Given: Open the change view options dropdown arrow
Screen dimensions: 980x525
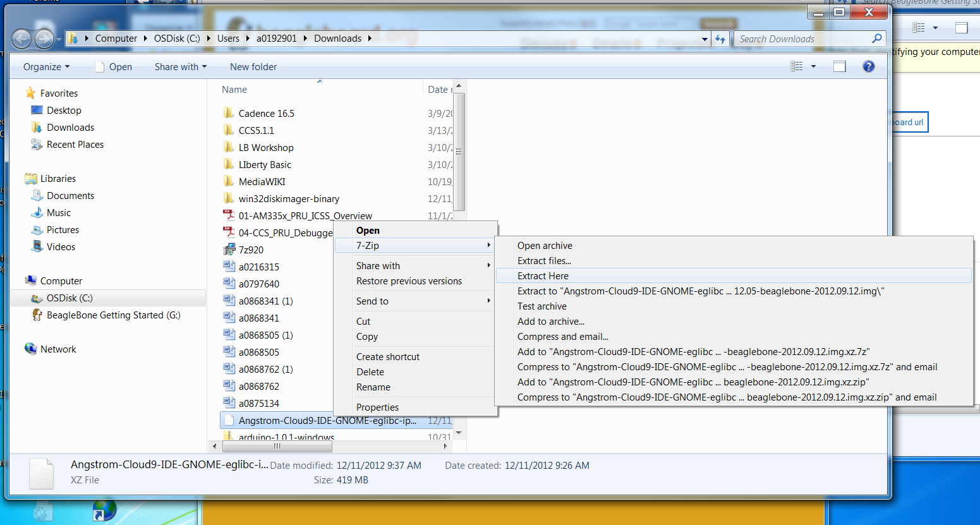Looking at the screenshot, I should tap(813, 66).
